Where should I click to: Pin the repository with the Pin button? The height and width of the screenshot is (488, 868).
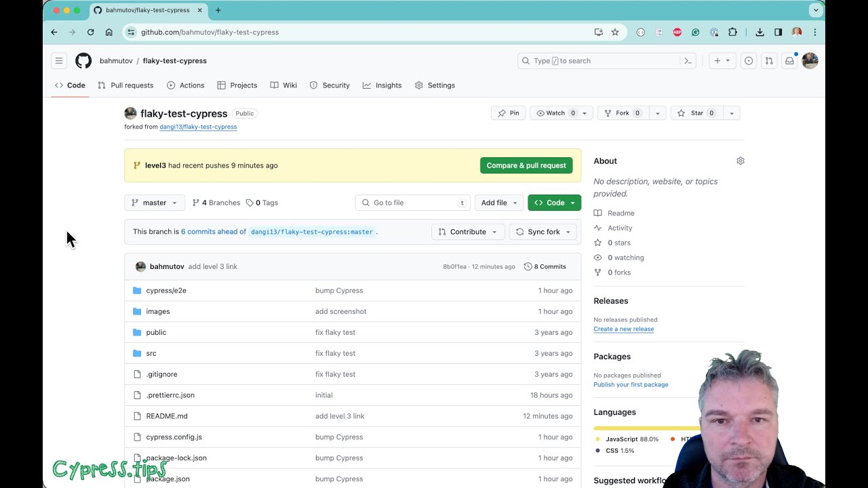(x=509, y=113)
